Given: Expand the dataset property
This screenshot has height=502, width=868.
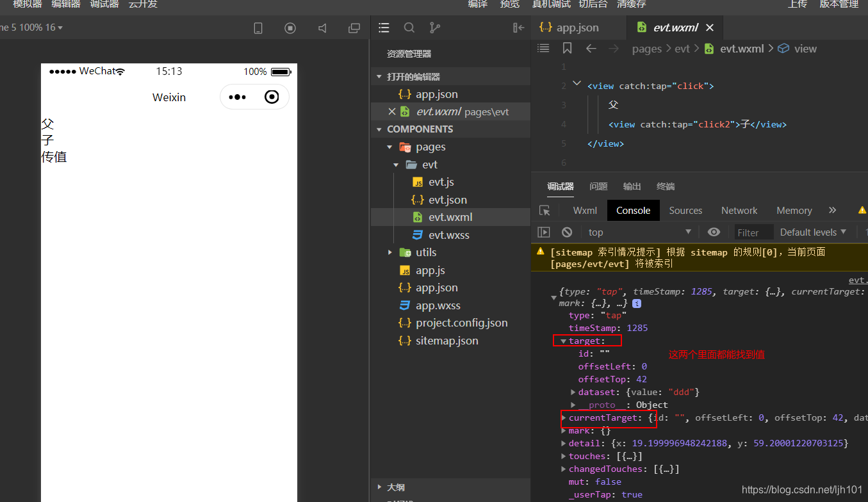Looking at the screenshot, I should pos(573,392).
